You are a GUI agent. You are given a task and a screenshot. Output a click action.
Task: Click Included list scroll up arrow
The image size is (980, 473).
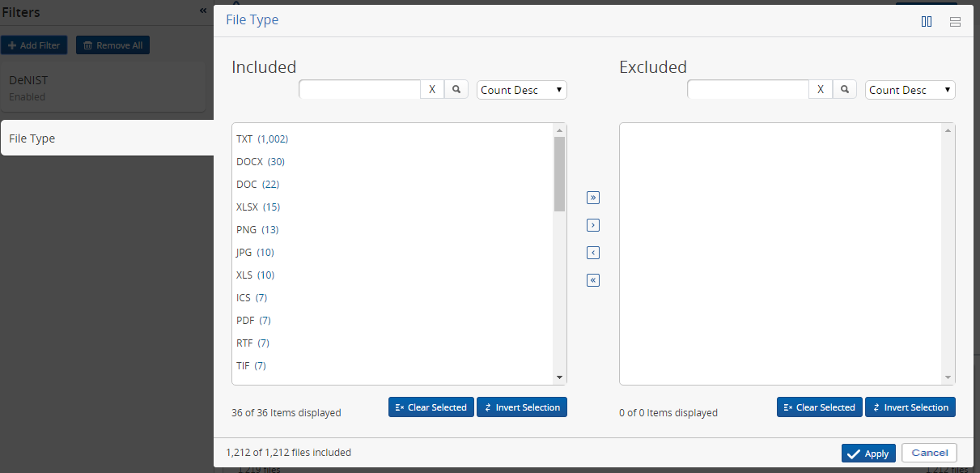(x=559, y=130)
